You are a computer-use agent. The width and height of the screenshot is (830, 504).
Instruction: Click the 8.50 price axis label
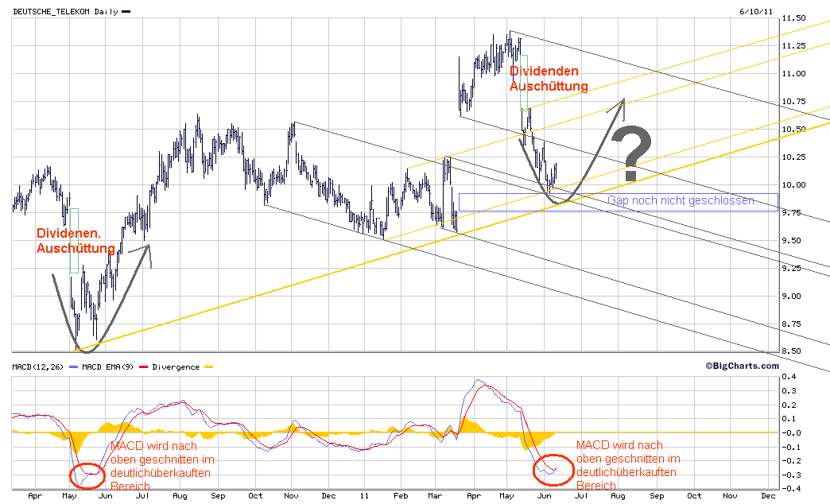pos(793,351)
